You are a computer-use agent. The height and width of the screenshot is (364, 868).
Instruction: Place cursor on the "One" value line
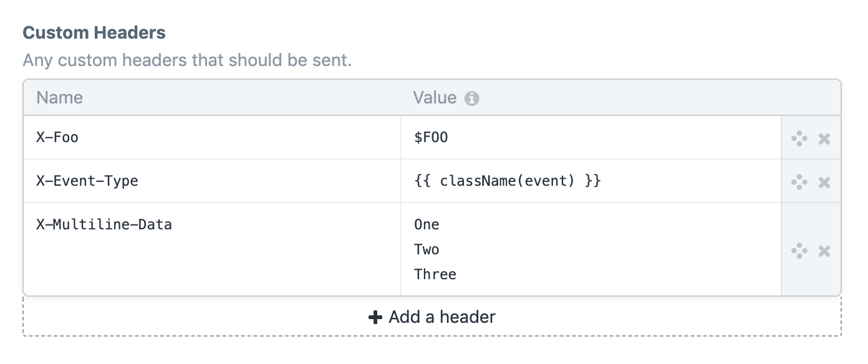click(427, 224)
